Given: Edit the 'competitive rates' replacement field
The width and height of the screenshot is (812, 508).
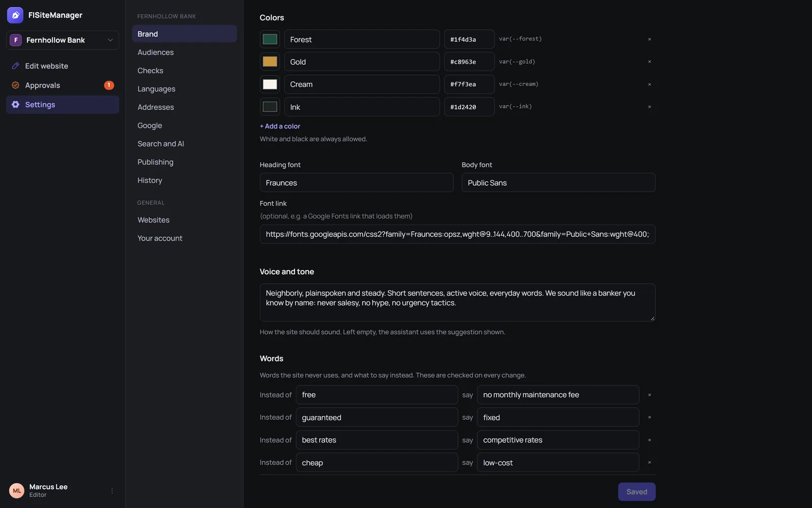Looking at the screenshot, I should [558, 440].
